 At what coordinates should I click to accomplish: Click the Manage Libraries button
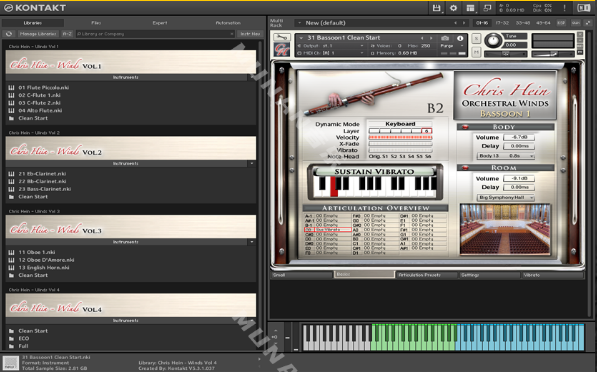point(38,34)
